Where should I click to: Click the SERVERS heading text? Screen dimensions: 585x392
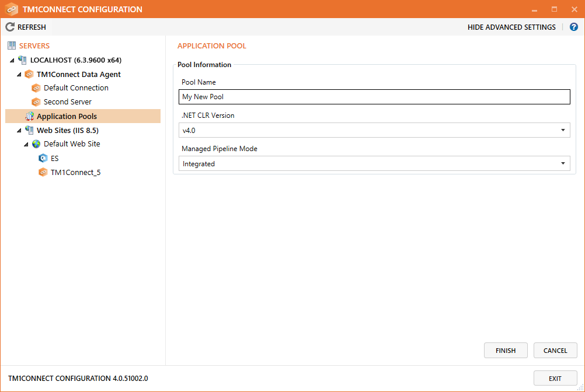tap(34, 46)
